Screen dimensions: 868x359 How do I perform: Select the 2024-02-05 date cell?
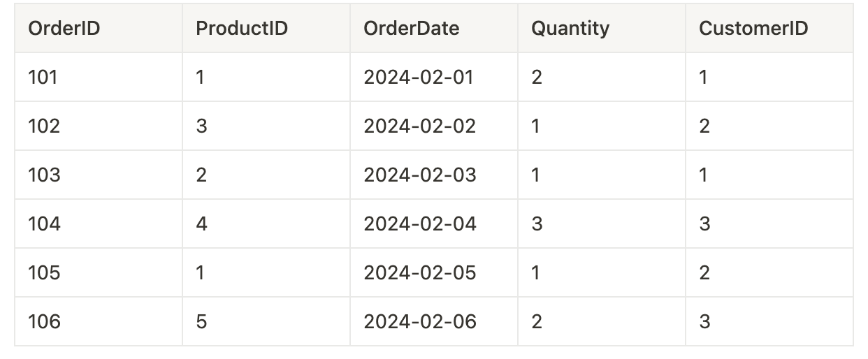click(434, 272)
